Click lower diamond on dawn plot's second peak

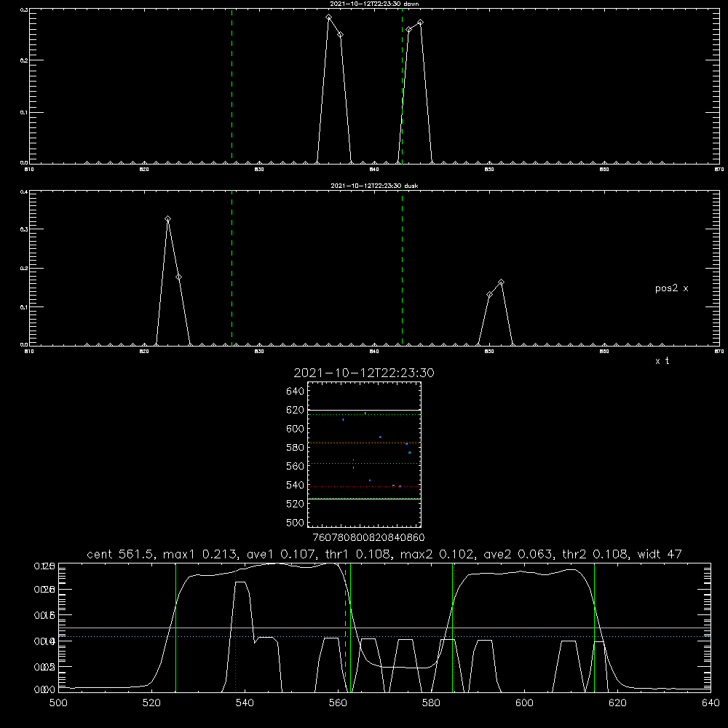coord(409,30)
